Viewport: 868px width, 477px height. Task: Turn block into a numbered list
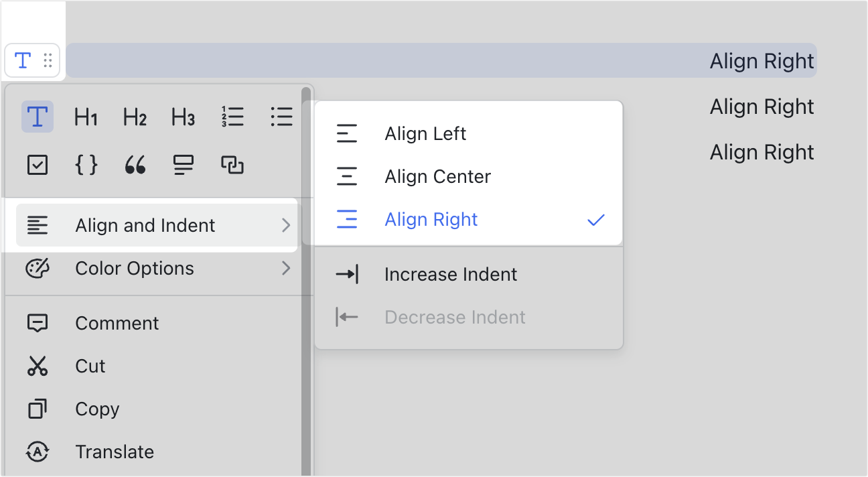[232, 117]
